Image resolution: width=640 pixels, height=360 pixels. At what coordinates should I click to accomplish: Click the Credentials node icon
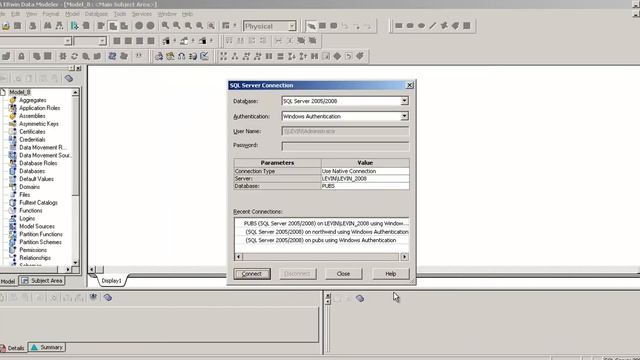[13, 139]
